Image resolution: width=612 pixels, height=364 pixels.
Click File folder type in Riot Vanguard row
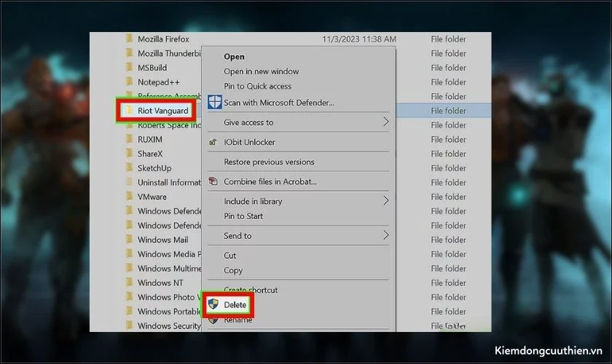(449, 111)
